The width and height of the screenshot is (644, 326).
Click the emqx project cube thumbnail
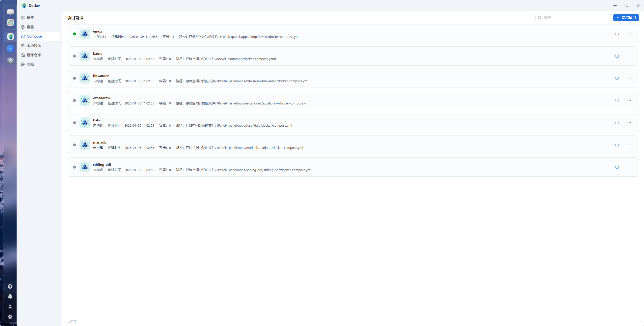85,34
